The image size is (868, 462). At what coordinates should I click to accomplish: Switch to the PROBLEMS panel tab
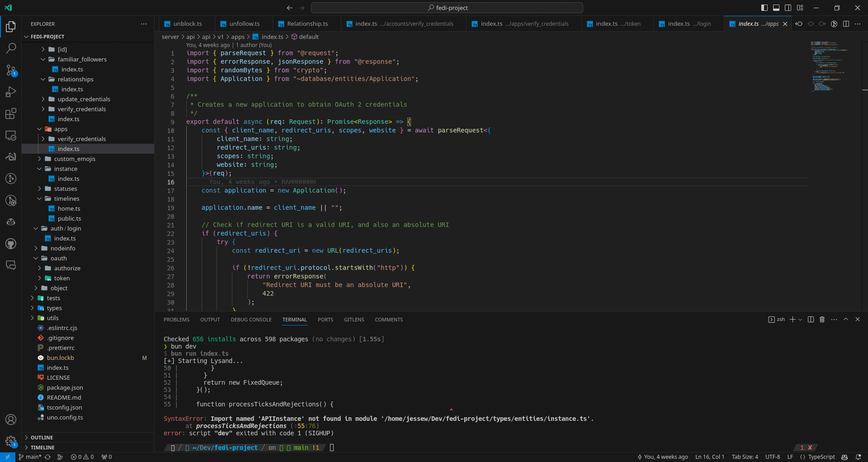pyautogui.click(x=176, y=320)
